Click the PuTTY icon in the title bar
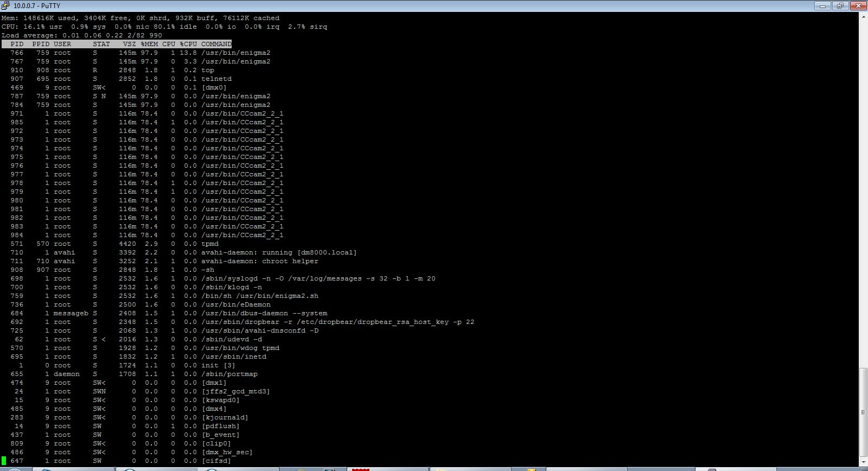This screenshot has height=471, width=868. pos(6,5)
